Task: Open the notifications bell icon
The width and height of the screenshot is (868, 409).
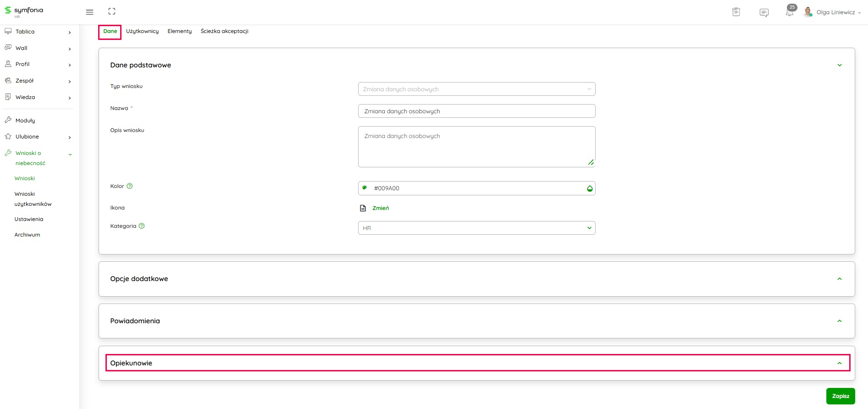Action: tap(789, 12)
